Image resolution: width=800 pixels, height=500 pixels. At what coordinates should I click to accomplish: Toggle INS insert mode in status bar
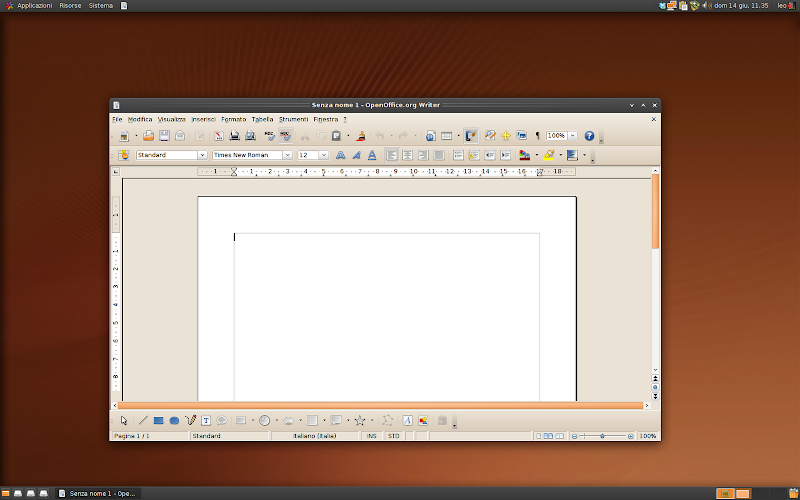click(x=372, y=436)
